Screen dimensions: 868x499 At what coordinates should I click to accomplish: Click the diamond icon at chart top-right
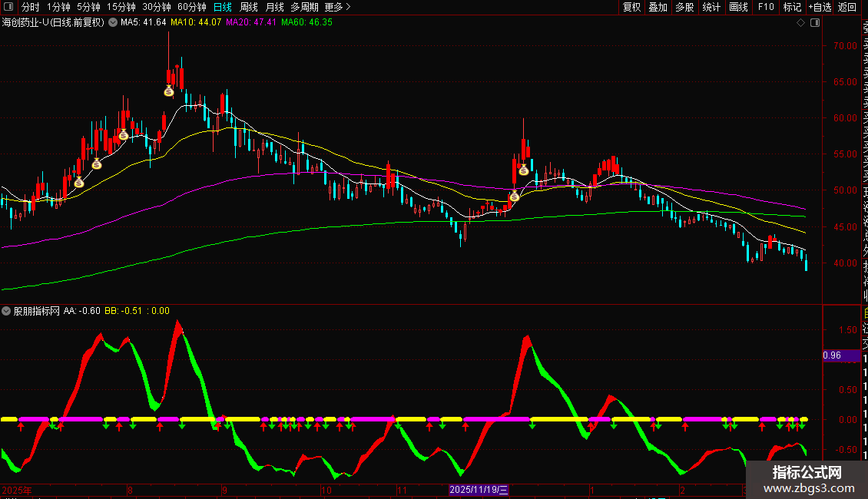coord(800,23)
